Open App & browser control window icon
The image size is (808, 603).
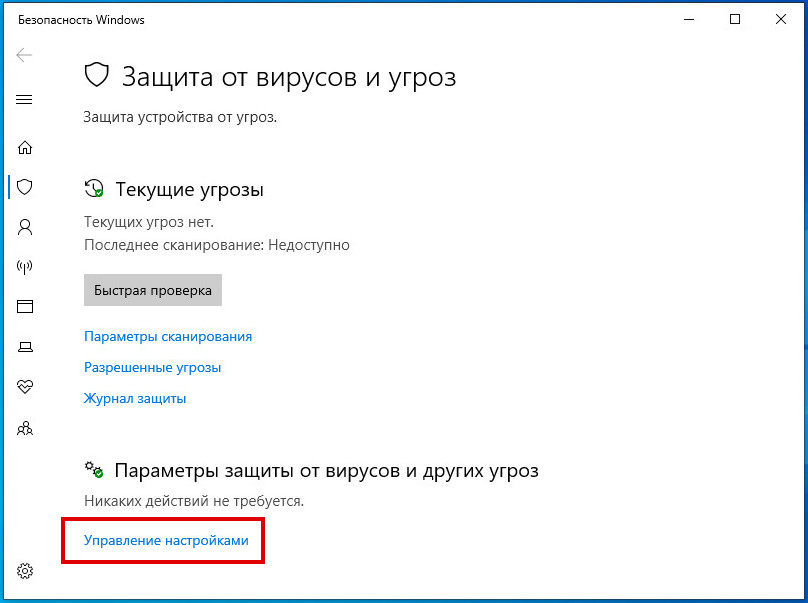tap(25, 306)
